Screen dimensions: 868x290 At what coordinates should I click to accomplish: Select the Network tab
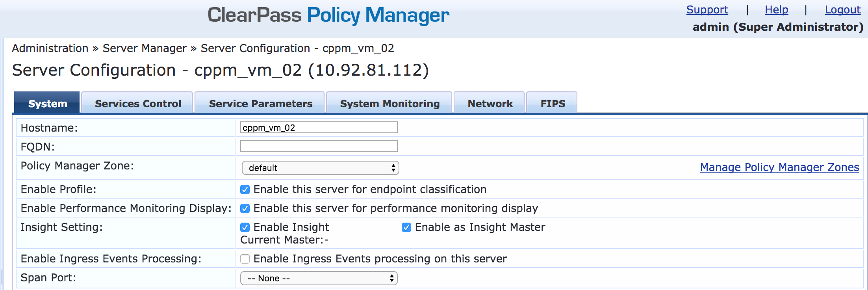(x=490, y=103)
